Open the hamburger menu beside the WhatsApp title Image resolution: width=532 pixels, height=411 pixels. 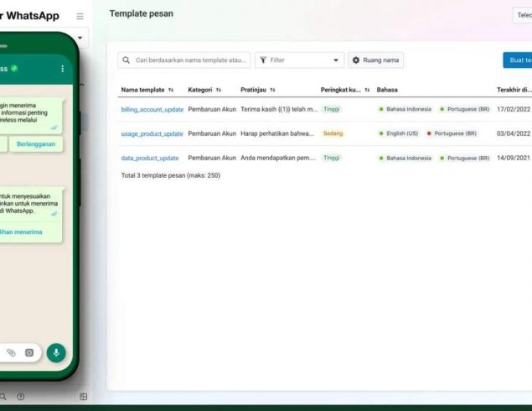click(80, 17)
